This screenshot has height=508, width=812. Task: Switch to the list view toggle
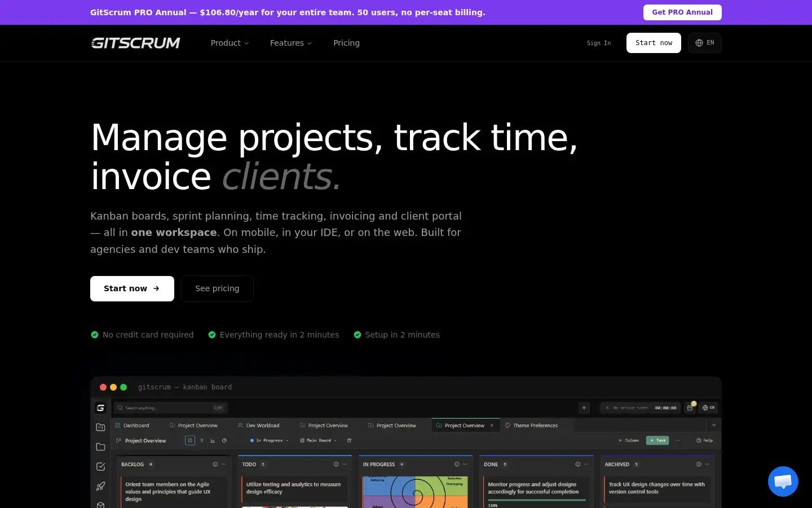[x=202, y=440]
